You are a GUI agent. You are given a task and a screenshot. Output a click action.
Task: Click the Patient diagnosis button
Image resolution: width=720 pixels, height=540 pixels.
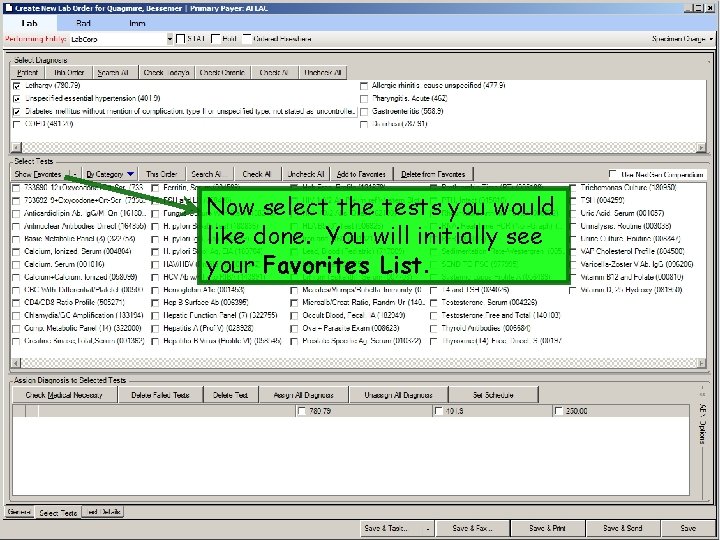[x=28, y=73]
